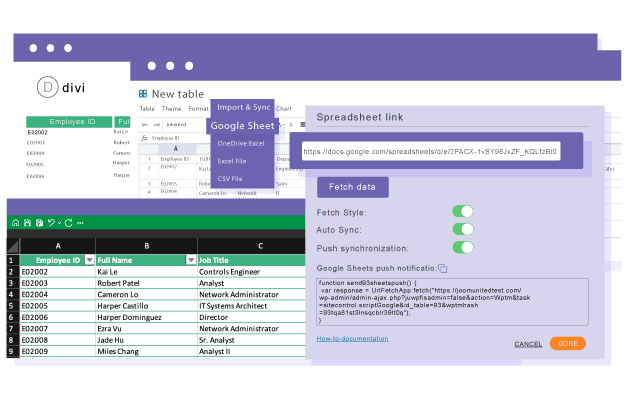Toggle the Fetch Style switch
Viewport: 630px width, 396px height.
(463, 211)
